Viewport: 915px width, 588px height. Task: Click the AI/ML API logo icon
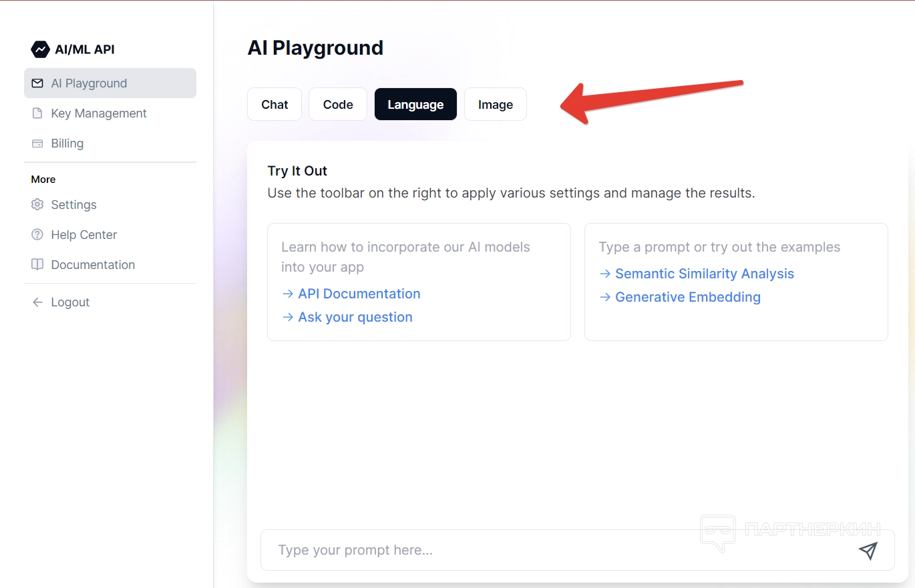[x=40, y=49]
